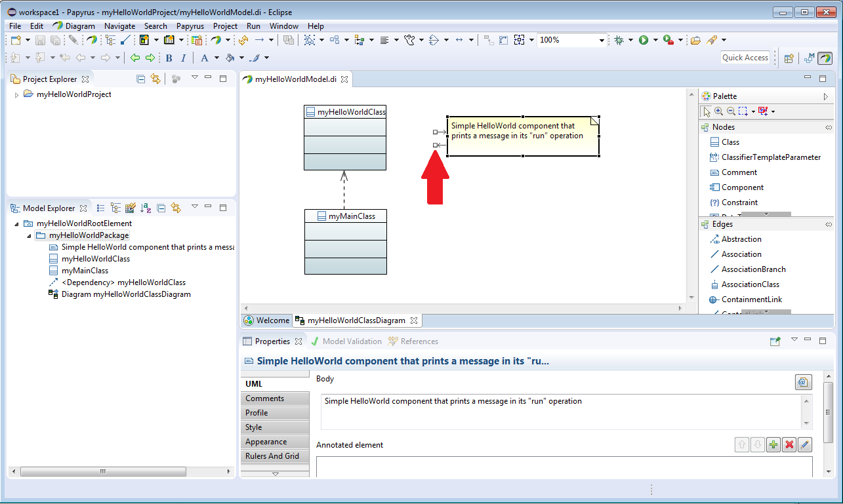
Task: Click the red X remove annotated element
Action: click(x=789, y=445)
